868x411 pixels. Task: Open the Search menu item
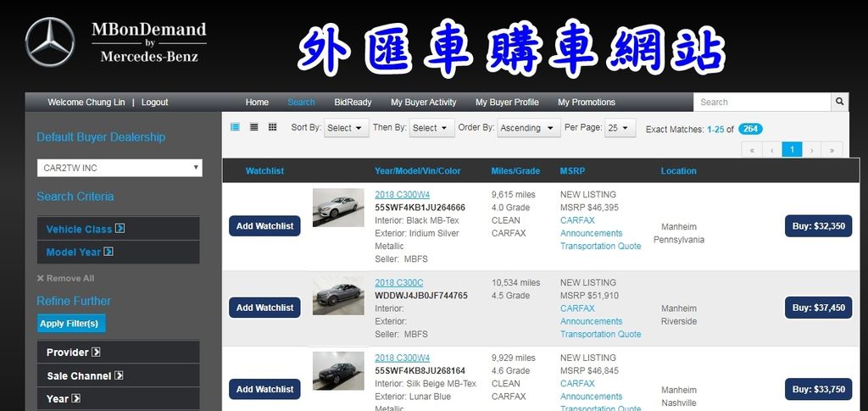(301, 102)
